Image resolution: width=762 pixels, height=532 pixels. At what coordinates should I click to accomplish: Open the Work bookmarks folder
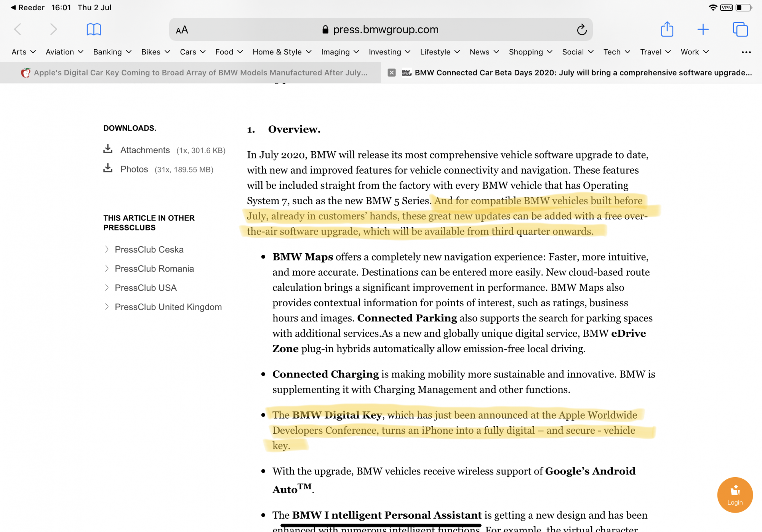click(x=694, y=52)
